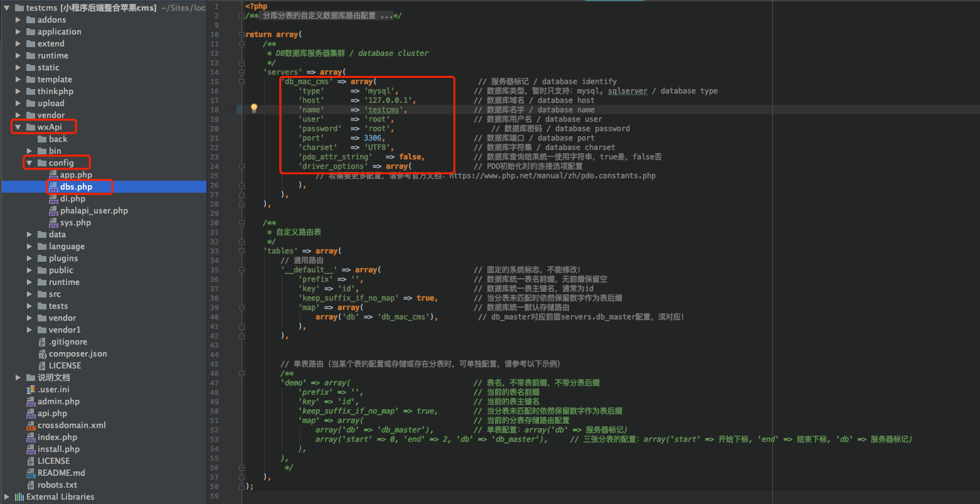Fold the 'return array(' block marker

[x=242, y=35]
